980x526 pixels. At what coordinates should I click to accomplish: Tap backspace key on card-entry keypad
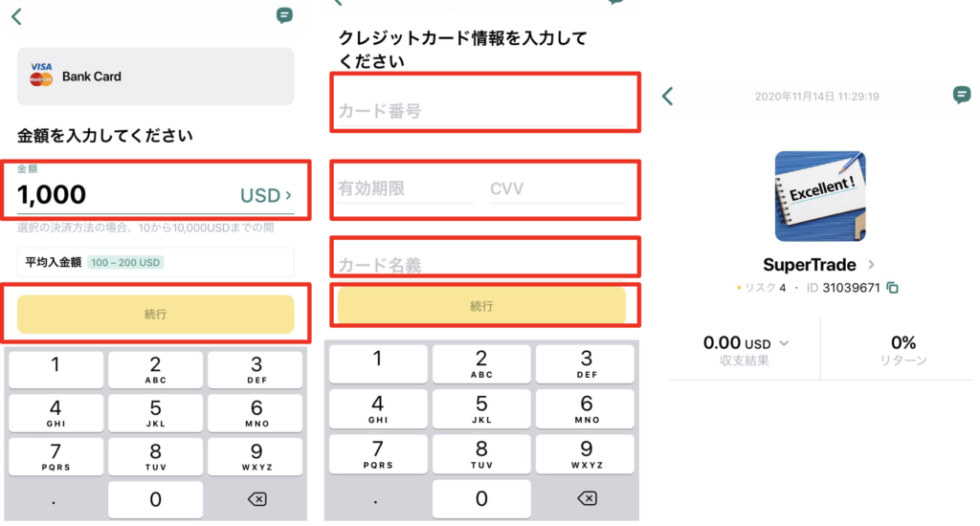point(587,498)
